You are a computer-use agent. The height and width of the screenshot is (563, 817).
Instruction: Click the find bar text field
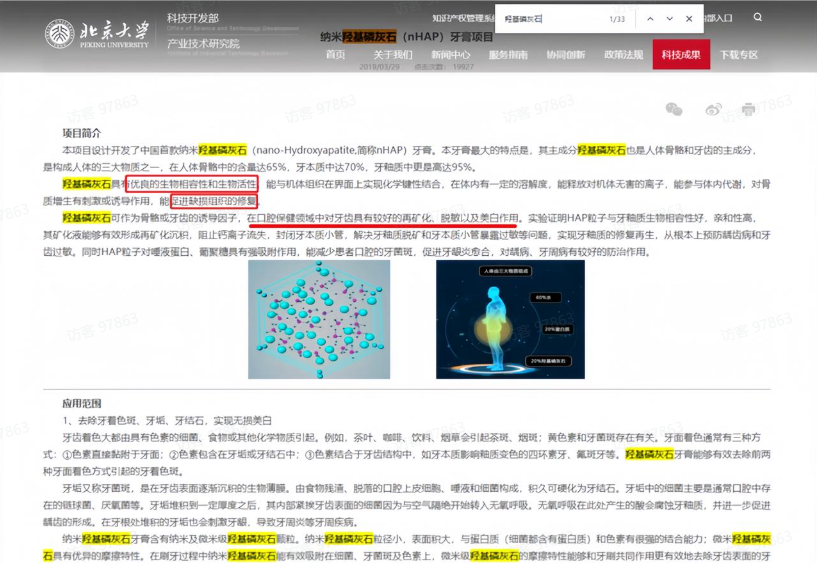(x=550, y=19)
